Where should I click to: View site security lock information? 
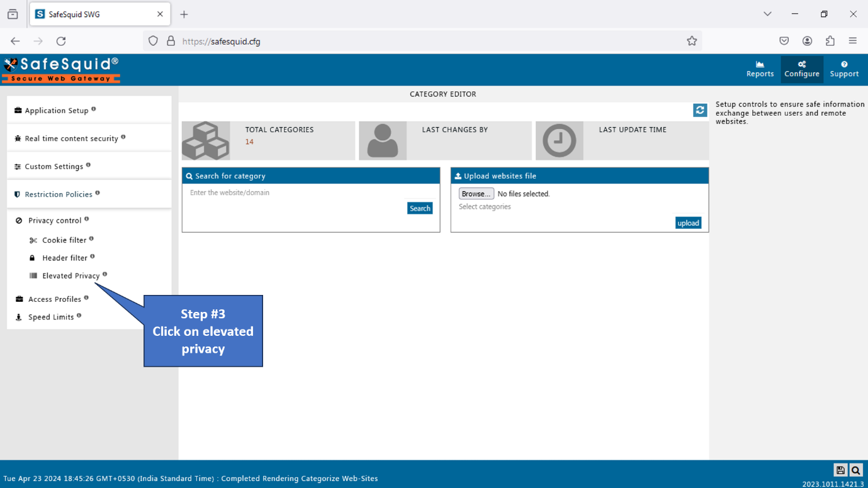point(171,41)
